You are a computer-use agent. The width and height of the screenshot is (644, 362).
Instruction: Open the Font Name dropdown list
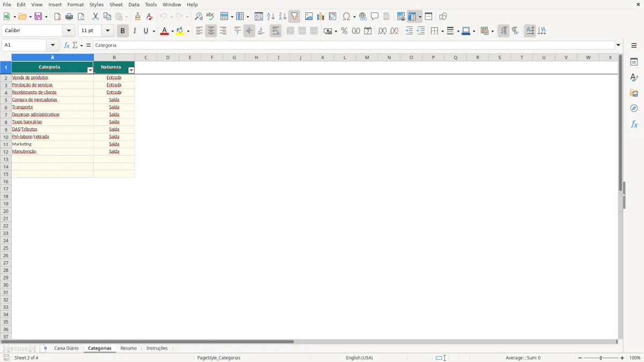[x=69, y=31]
